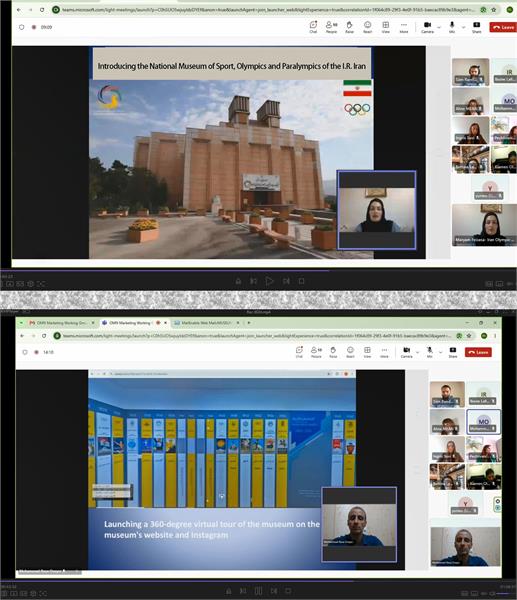
Task: Toggle Camera in the upper meeting toolbar
Action: point(427,27)
